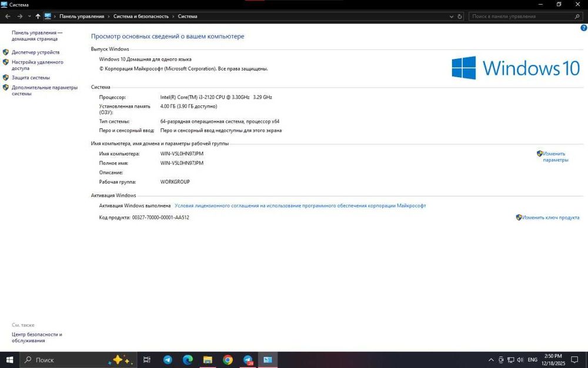Open 'Диспетчер устройств' link
The width and height of the screenshot is (588, 368).
click(36, 52)
